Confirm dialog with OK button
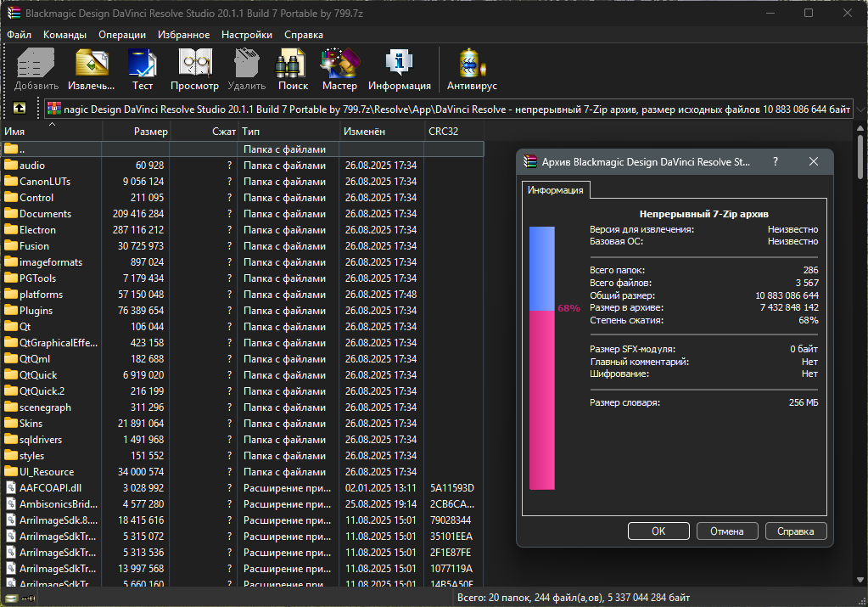The image size is (868, 607). 658,531
